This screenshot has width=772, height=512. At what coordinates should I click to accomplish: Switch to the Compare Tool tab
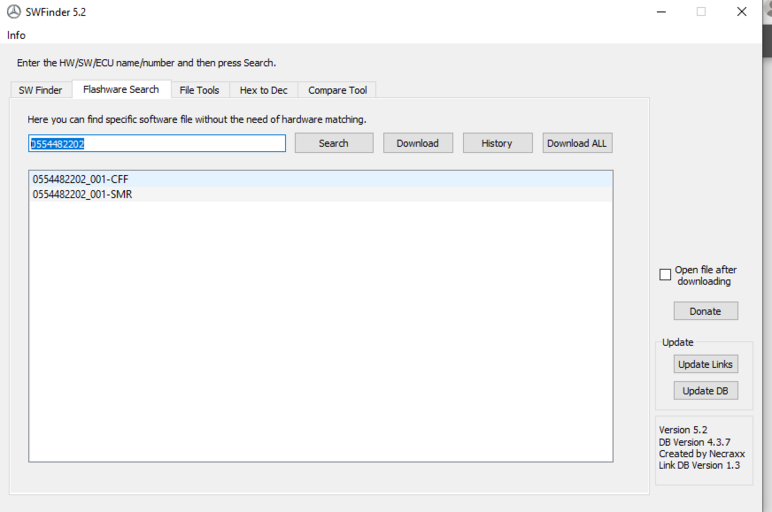[337, 90]
